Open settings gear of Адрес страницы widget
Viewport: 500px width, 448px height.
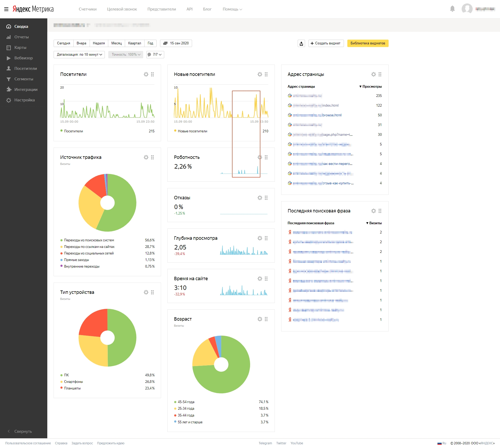click(x=373, y=74)
